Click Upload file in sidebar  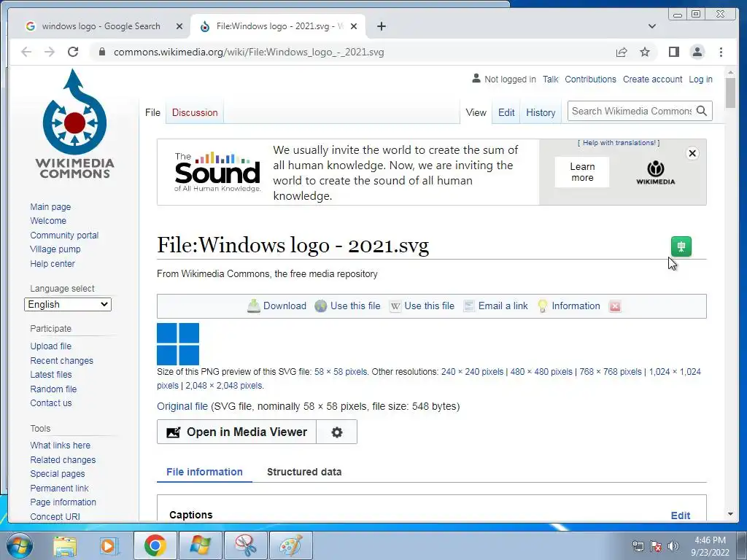click(50, 346)
